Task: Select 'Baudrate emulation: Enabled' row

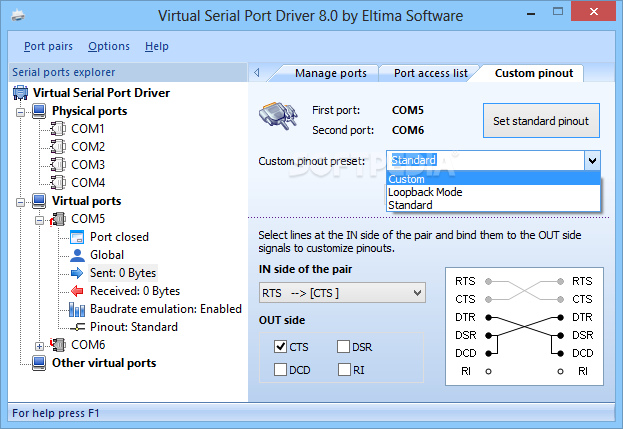Action: point(166,309)
